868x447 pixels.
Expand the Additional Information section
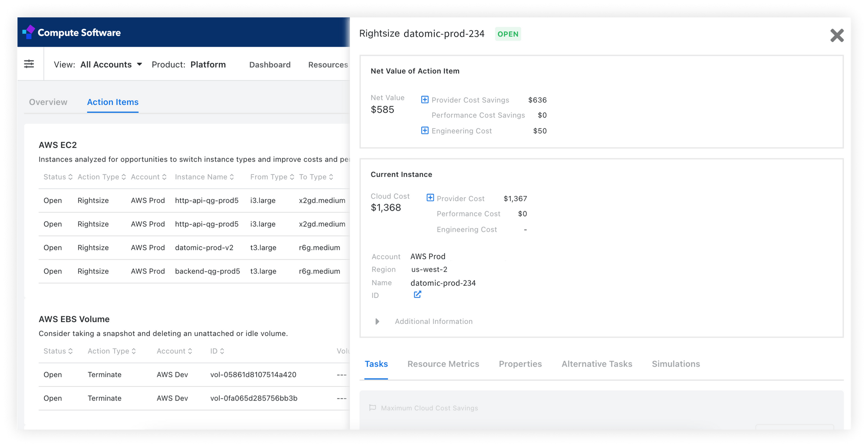377,322
